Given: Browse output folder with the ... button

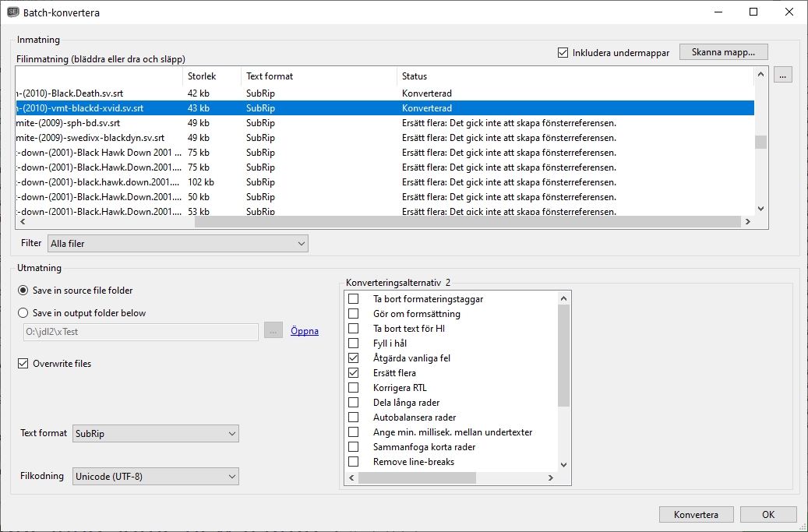Looking at the screenshot, I should [273, 331].
